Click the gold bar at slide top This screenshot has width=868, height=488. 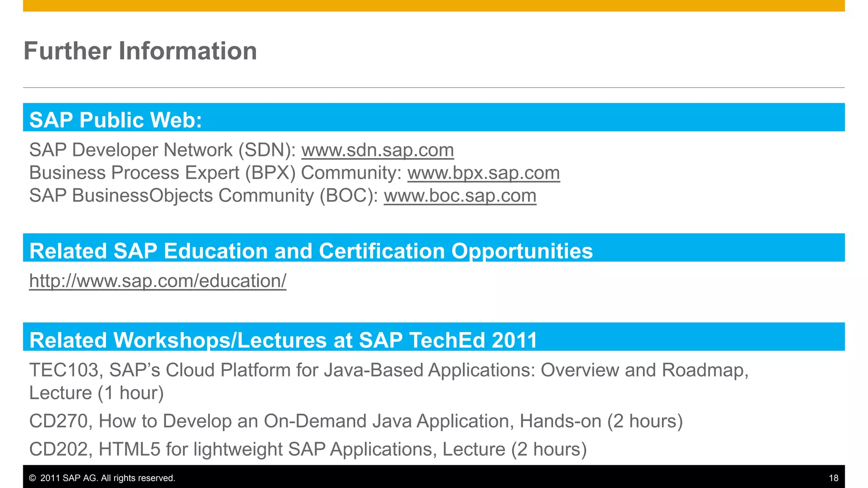pos(434,6)
